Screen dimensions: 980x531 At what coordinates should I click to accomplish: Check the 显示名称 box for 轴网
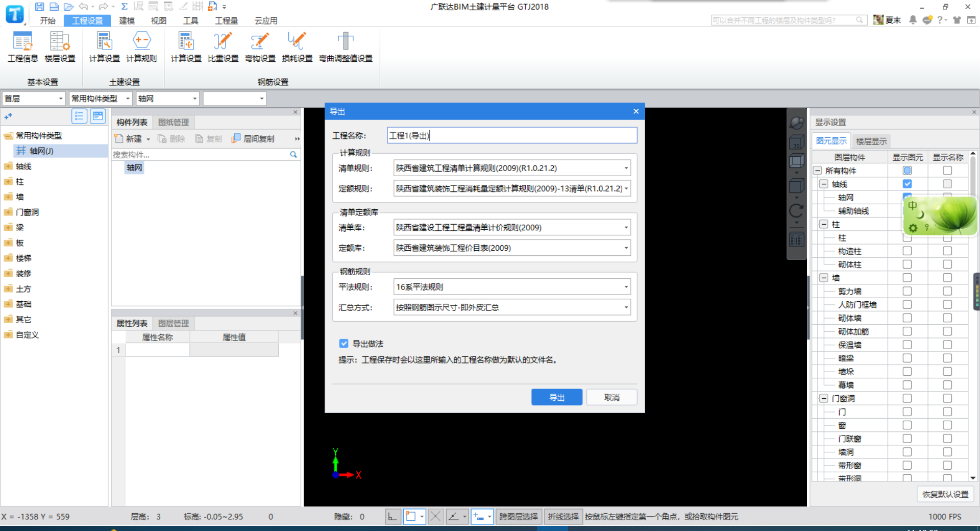(x=948, y=197)
